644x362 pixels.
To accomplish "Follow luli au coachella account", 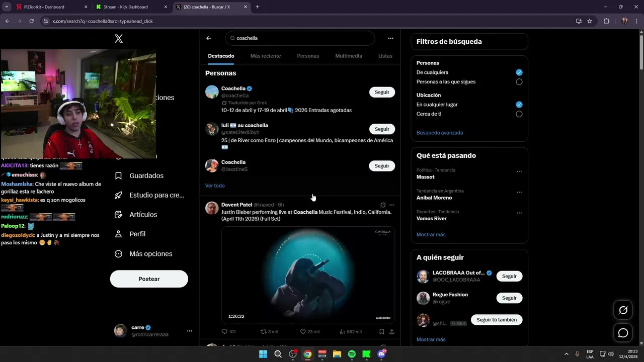I will [x=382, y=129].
